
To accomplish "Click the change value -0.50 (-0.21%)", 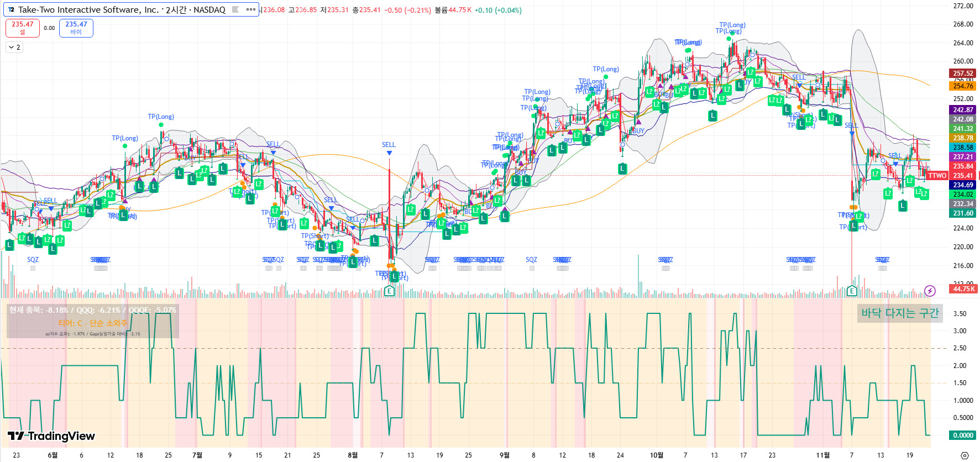I will [x=407, y=10].
